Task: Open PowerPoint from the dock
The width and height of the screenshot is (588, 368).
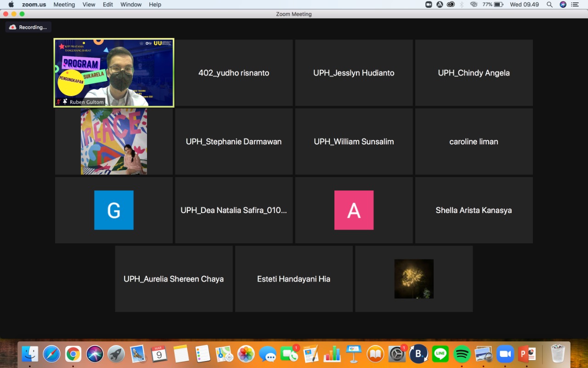Action: coord(527,354)
